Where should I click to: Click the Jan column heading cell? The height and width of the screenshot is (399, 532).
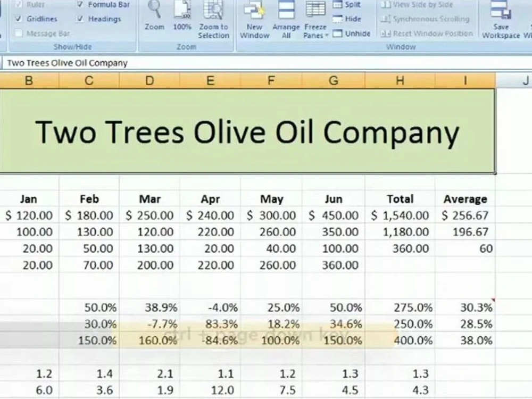(29, 199)
